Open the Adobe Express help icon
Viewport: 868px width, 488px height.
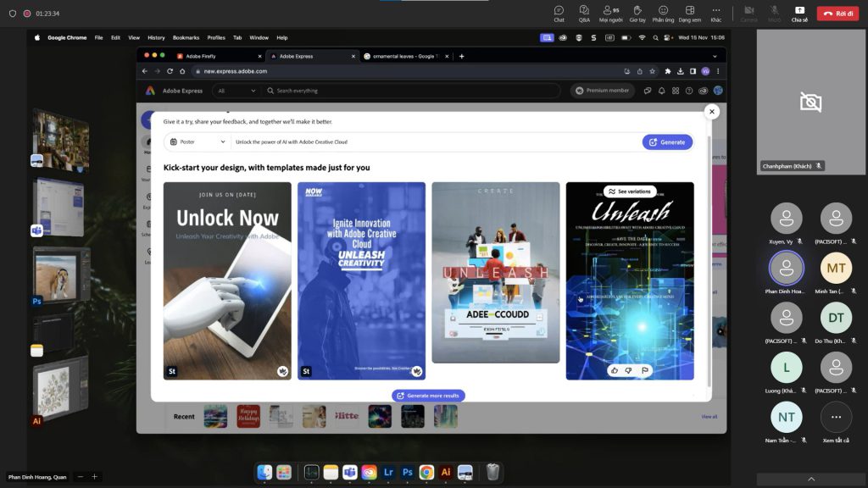(689, 91)
